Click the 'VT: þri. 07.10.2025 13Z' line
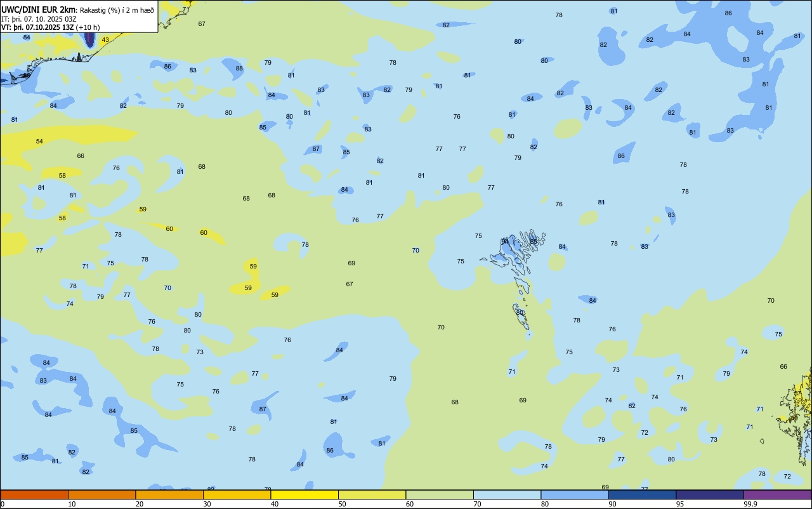This screenshot has width=812, height=509. (x=37, y=27)
